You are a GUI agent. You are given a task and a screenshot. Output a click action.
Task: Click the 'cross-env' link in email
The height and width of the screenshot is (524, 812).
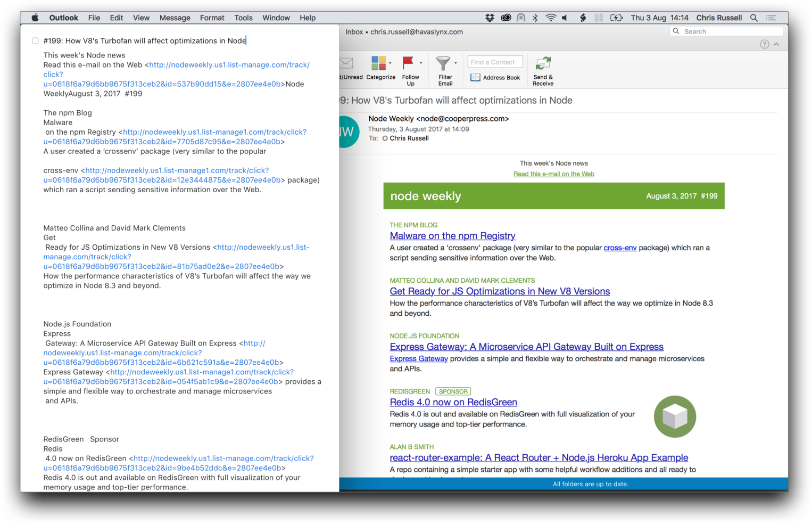[x=620, y=248]
